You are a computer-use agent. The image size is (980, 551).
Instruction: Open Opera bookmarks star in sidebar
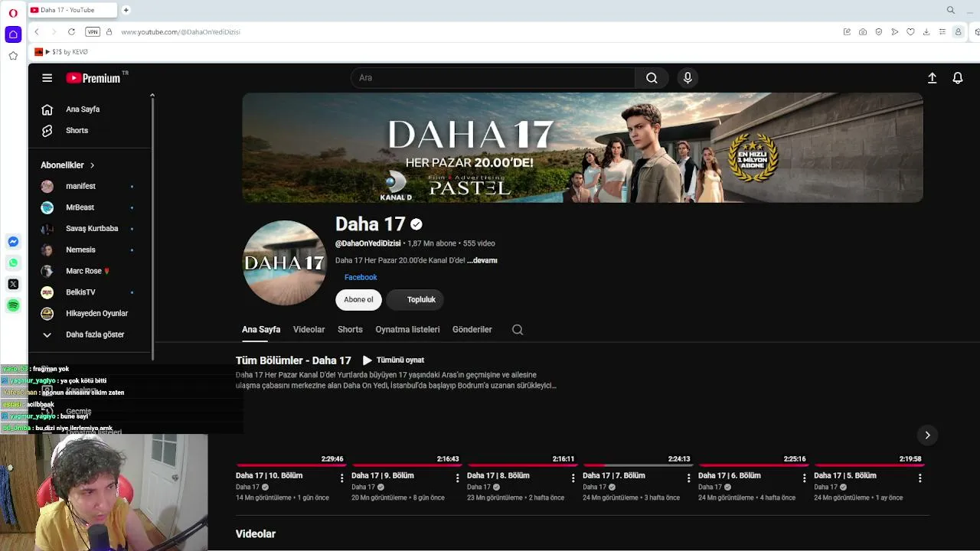point(13,56)
